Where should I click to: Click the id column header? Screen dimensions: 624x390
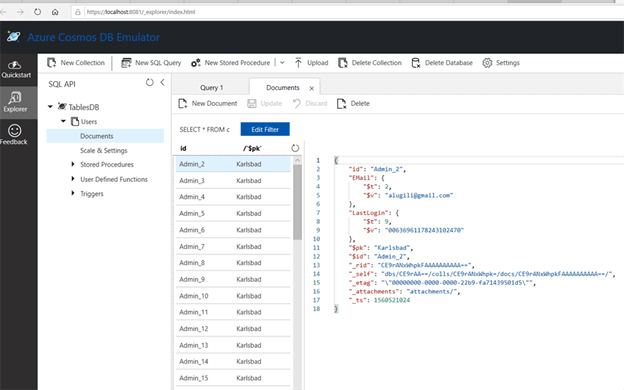pyautogui.click(x=183, y=148)
